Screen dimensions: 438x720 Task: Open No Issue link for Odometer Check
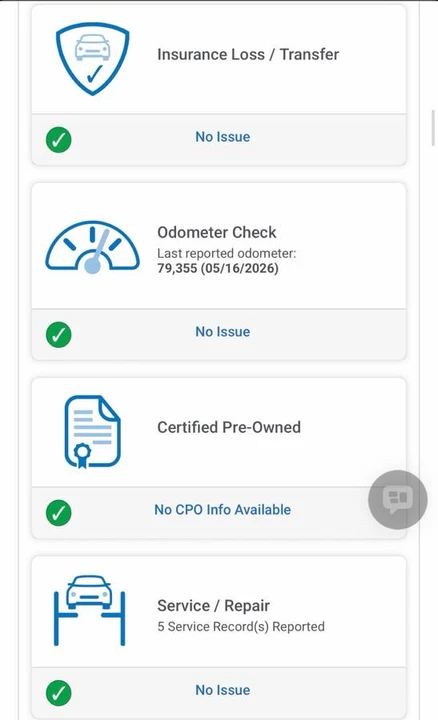coord(223,332)
